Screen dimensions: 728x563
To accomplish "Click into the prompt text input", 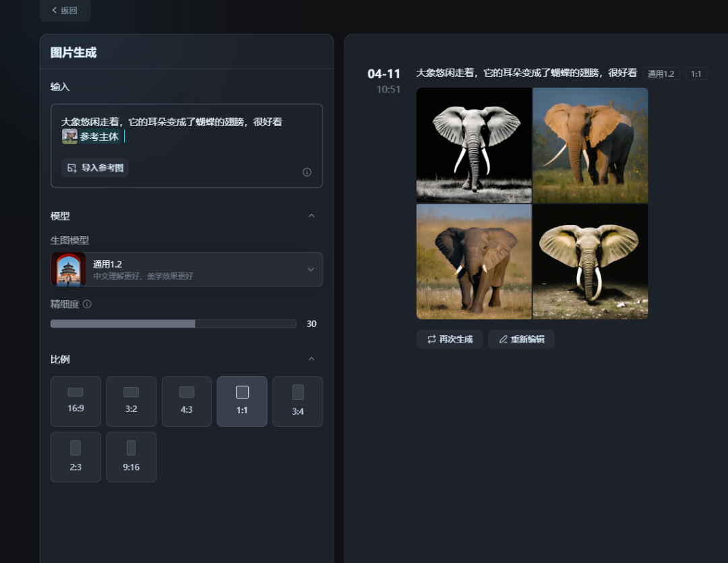I will pos(202,123).
